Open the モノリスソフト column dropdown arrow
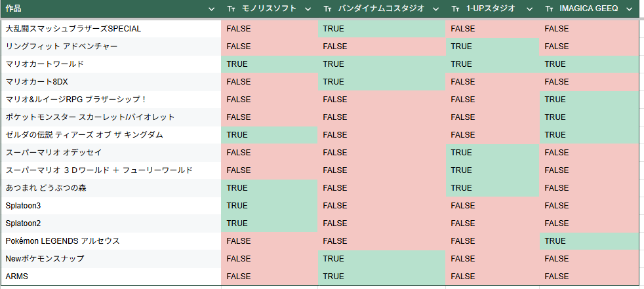 [x=308, y=9]
